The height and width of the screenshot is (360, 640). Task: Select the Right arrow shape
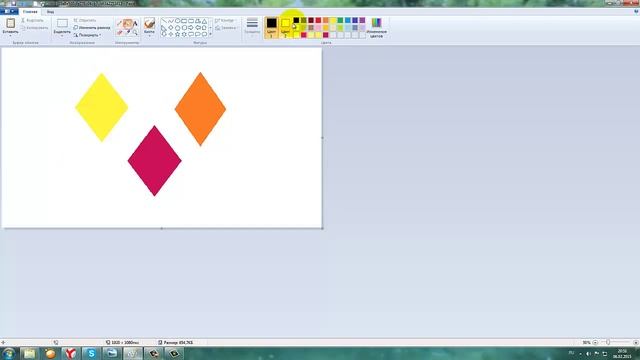pyautogui.click(x=191, y=28)
